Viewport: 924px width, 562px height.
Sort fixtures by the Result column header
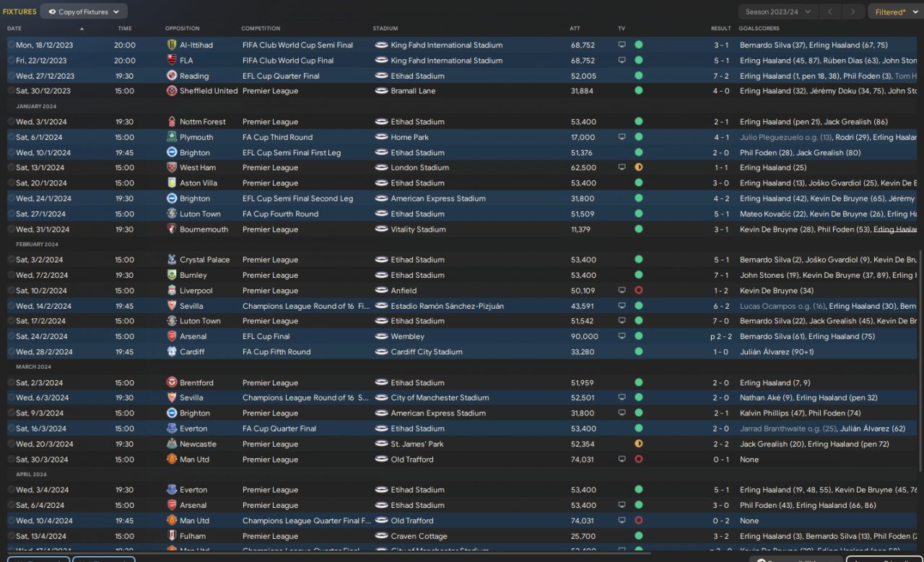tap(720, 29)
